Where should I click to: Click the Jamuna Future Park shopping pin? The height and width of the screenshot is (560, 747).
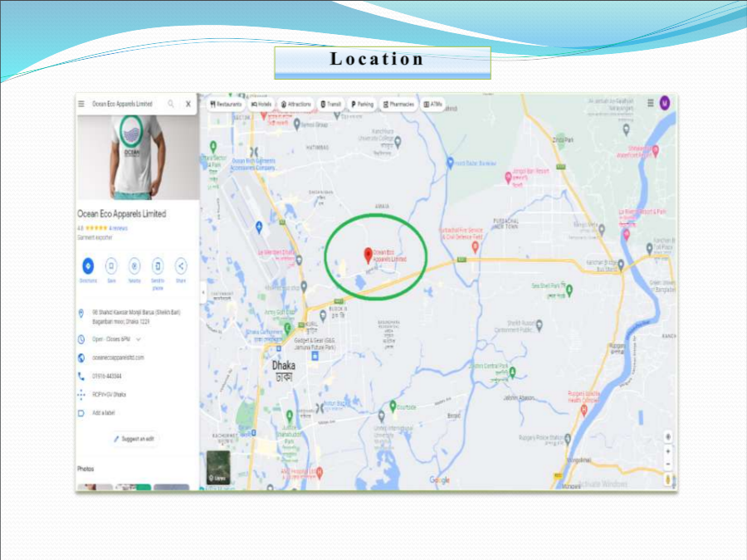(x=315, y=356)
